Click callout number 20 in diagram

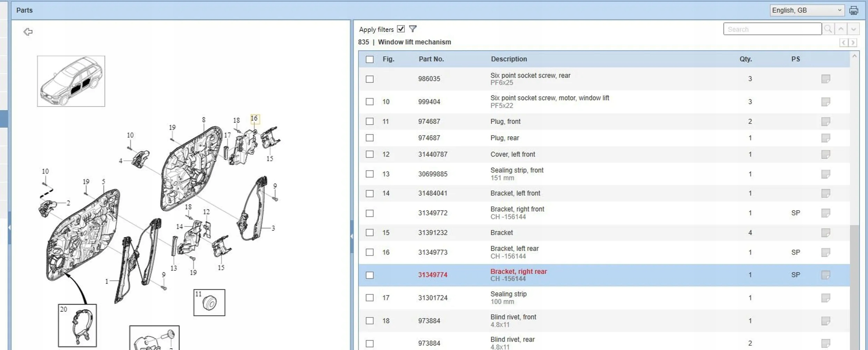click(x=64, y=309)
